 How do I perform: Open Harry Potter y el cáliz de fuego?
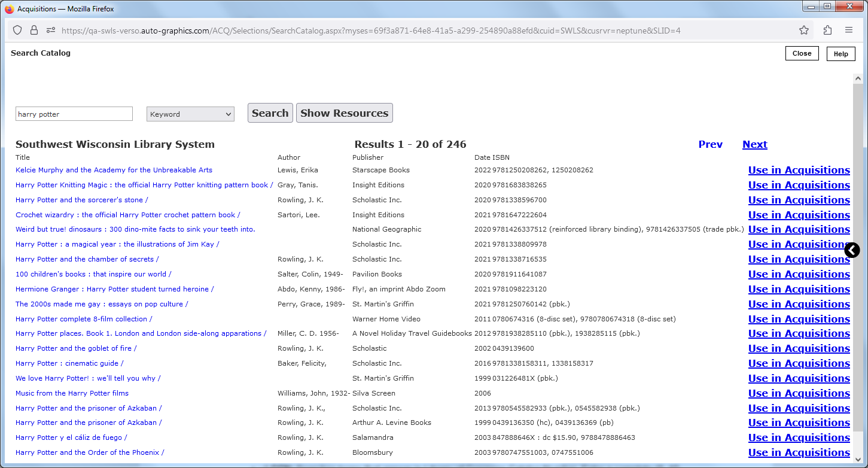click(71, 437)
